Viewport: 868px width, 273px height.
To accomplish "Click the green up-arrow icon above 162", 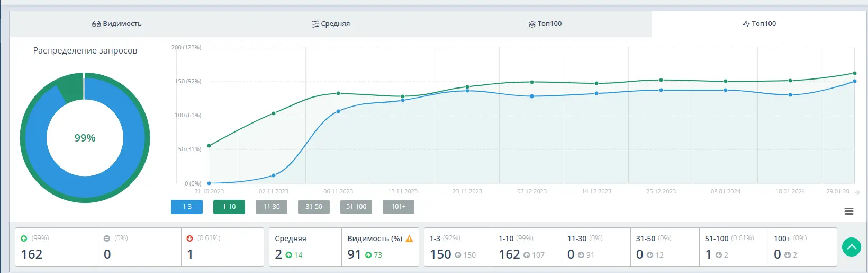I will [24, 239].
